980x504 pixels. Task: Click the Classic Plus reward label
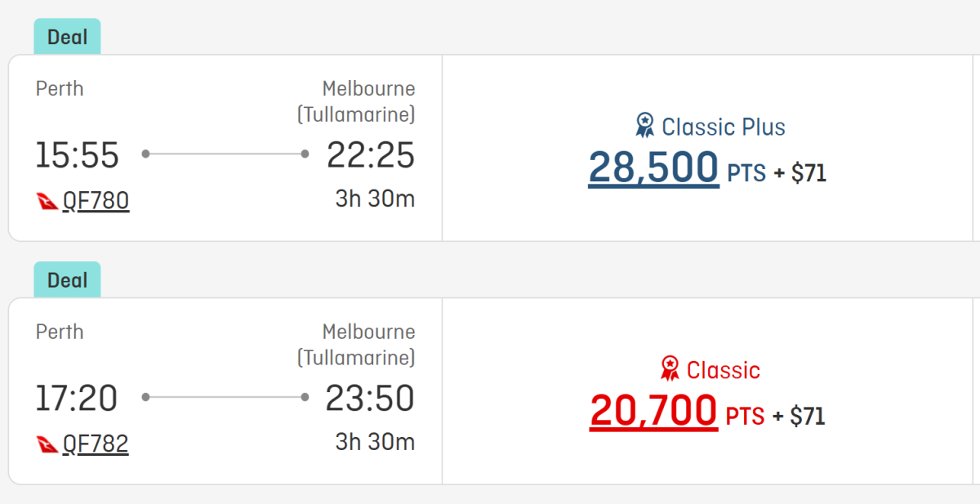point(723,127)
